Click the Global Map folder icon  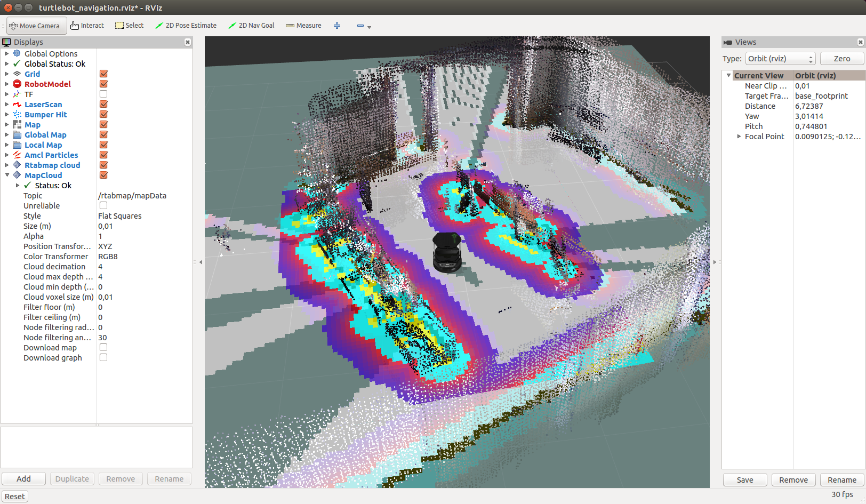(17, 135)
